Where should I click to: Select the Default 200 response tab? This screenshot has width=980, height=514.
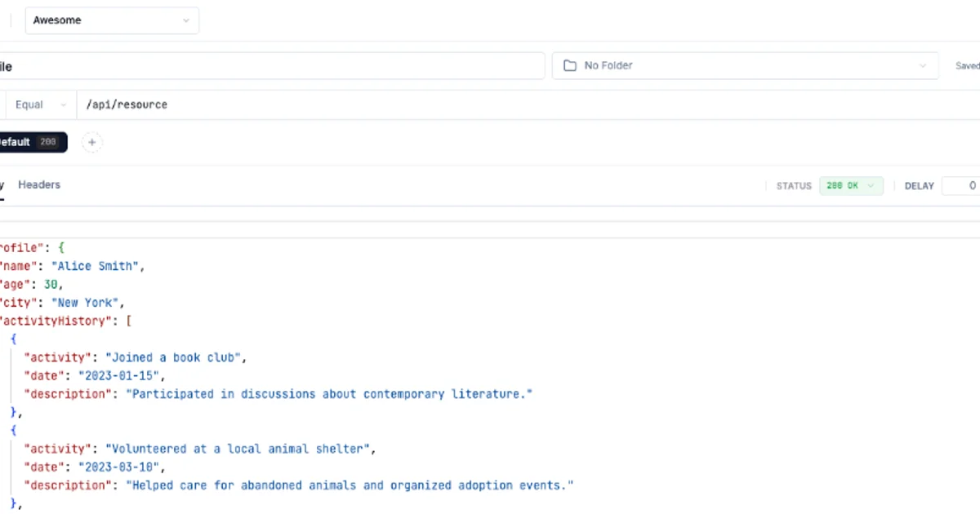click(30, 142)
